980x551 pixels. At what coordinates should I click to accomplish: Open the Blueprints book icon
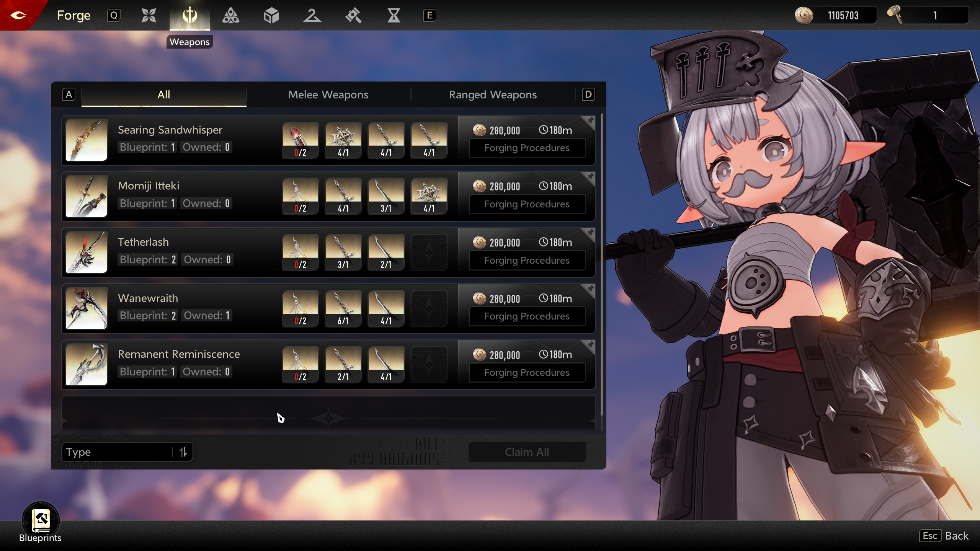[x=41, y=520]
